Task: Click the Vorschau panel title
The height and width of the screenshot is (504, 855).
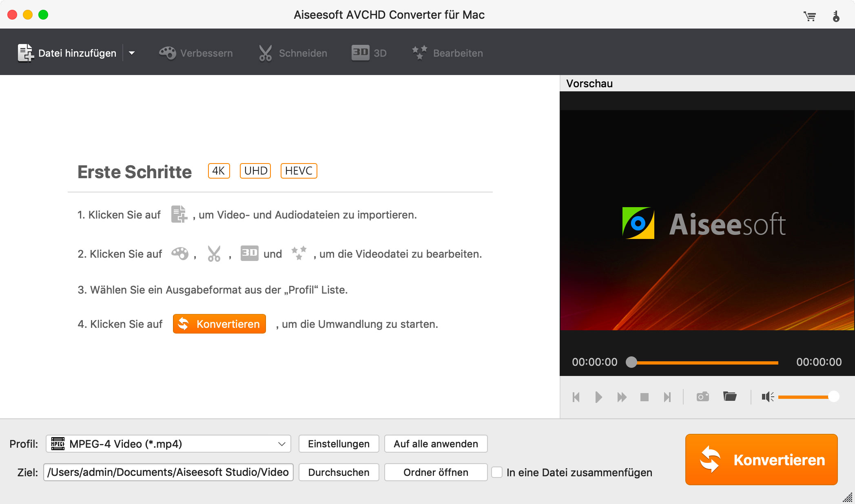Action: coord(589,84)
